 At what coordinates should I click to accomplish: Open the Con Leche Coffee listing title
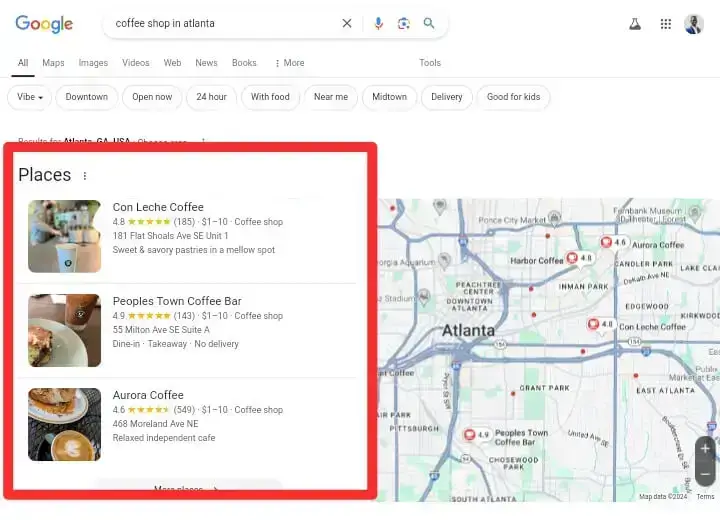click(x=158, y=207)
